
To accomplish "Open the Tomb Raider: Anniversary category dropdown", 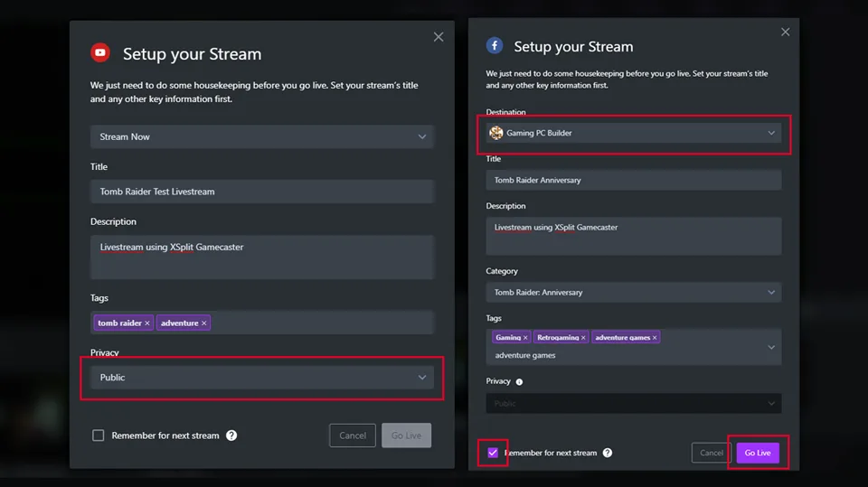I will 634,292.
